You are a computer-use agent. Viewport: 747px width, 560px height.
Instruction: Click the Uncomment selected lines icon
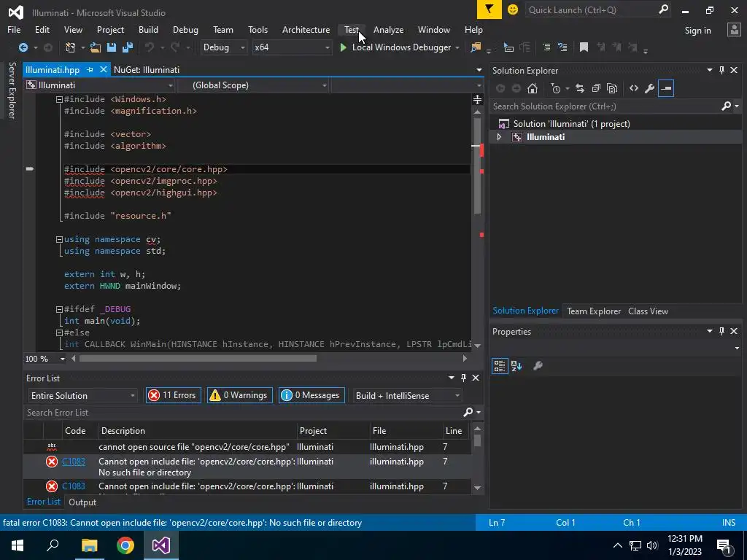[562, 47]
